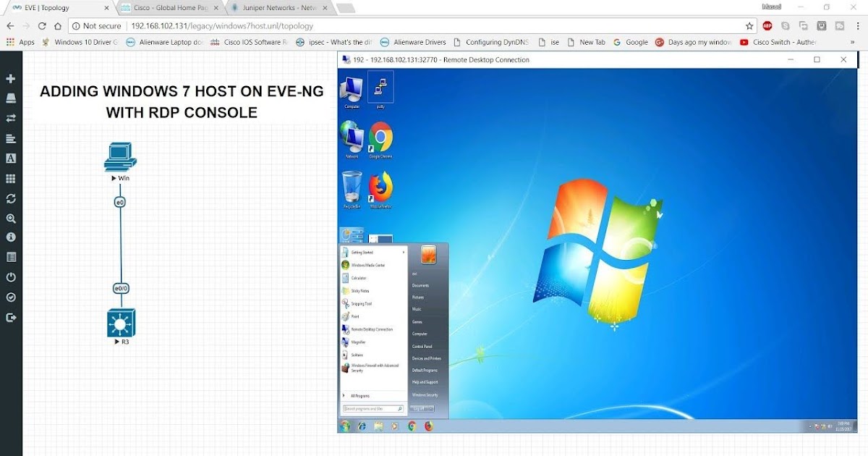The height and width of the screenshot is (456, 868).
Task: Select the Mozilla Firefox desktop shortcut
Action: coord(380,190)
